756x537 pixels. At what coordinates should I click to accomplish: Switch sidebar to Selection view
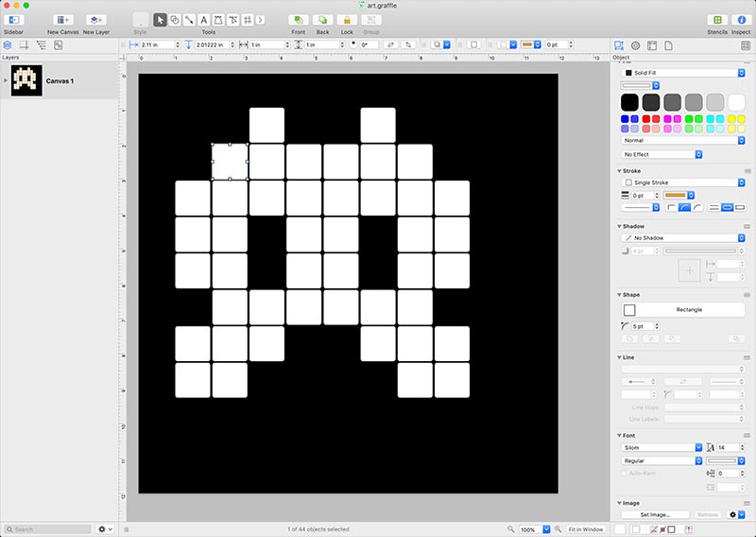pyautogui.click(x=59, y=45)
